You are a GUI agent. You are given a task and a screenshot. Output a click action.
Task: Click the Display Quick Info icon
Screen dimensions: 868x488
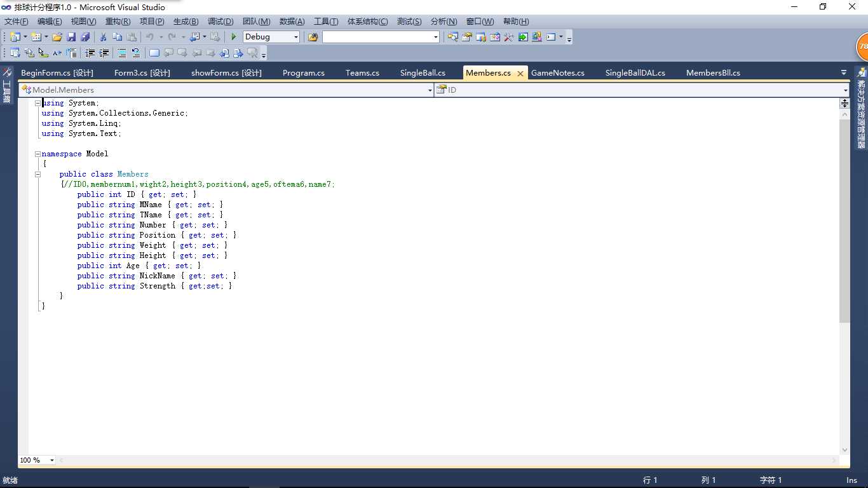coord(43,53)
